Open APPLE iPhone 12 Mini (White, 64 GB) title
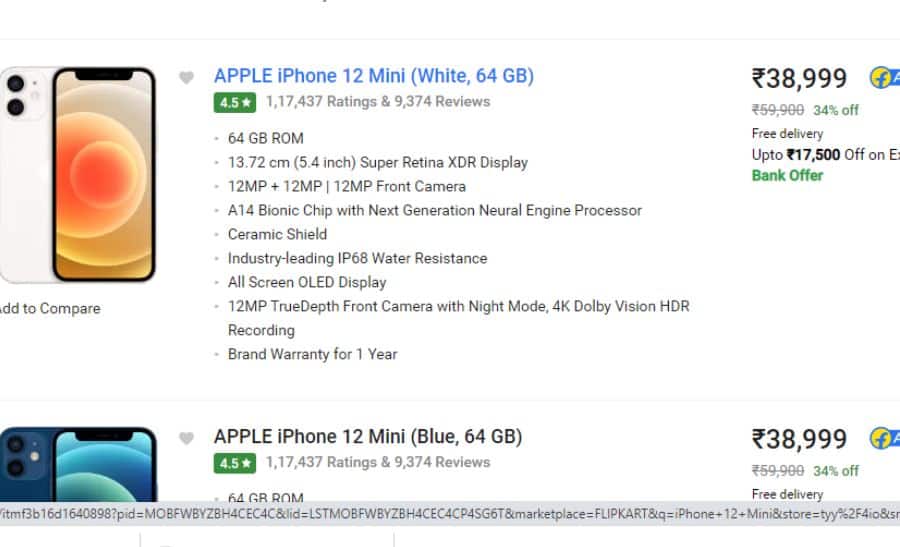The height and width of the screenshot is (547, 900). point(374,76)
